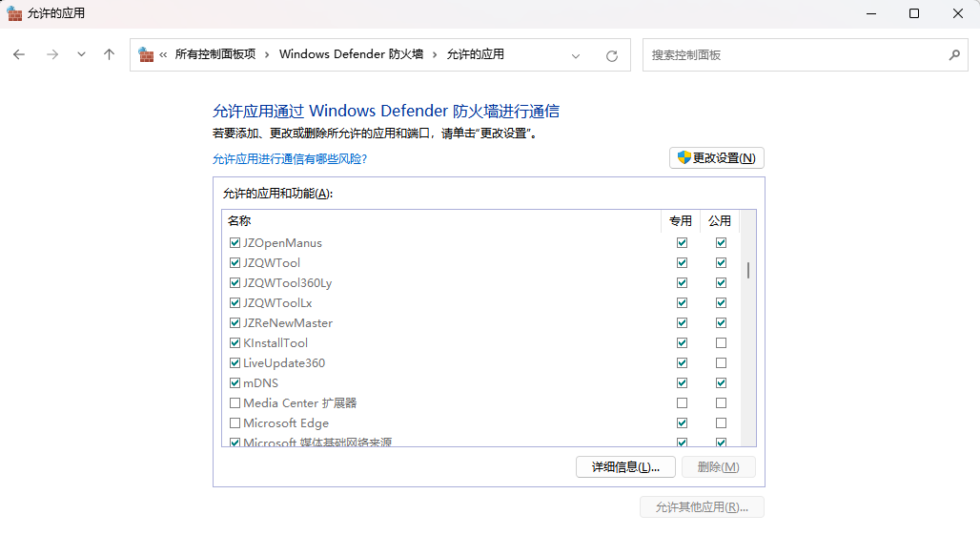Enable 公用 checkbox for KInstallTool
This screenshot has height=556, width=980.
722,342
